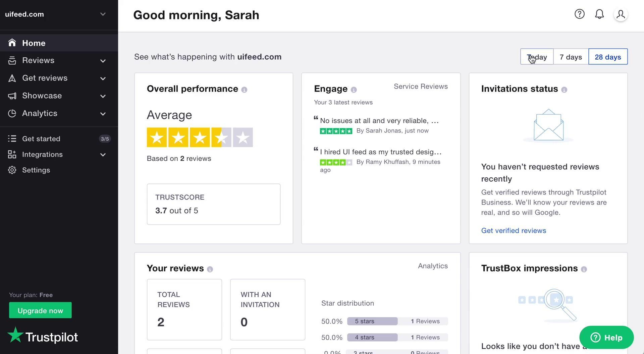Open the user profile avatar
The width and height of the screenshot is (644, 354).
pos(621,14)
